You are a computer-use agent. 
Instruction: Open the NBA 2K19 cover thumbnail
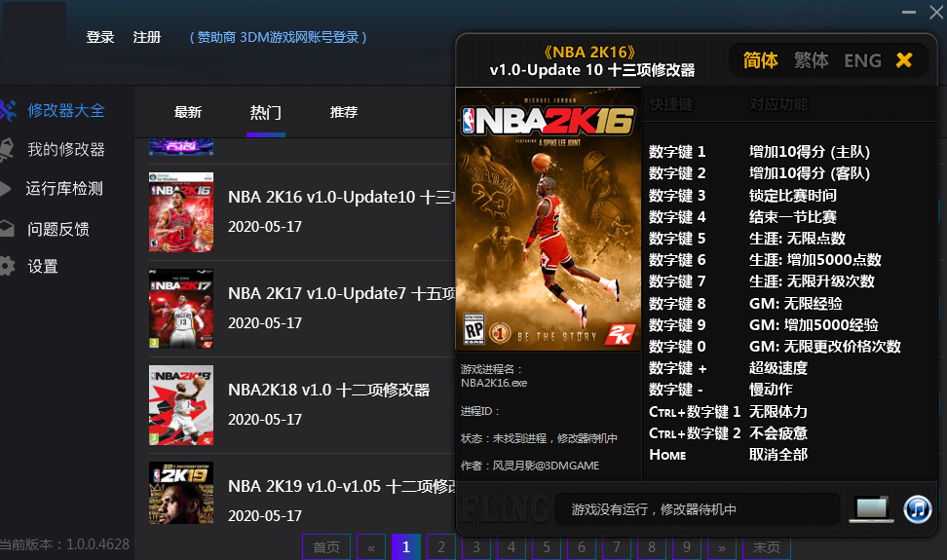(x=181, y=493)
